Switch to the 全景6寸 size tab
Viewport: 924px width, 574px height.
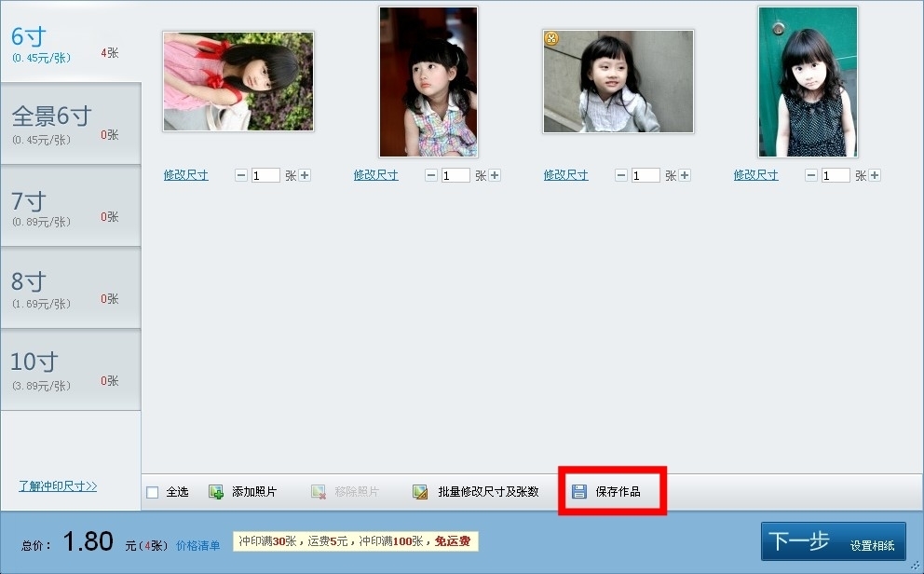[70, 124]
